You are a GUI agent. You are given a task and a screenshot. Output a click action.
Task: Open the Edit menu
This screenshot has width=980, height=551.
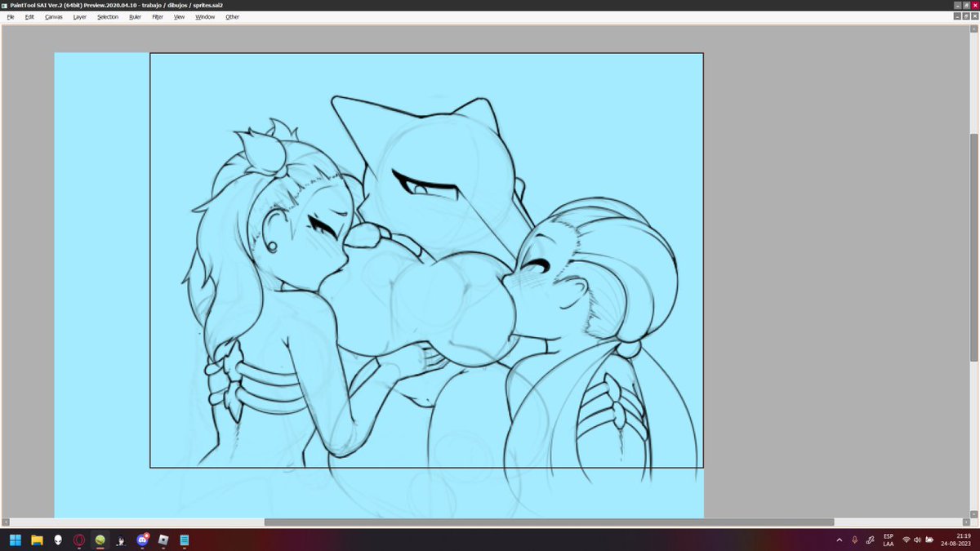pyautogui.click(x=29, y=16)
